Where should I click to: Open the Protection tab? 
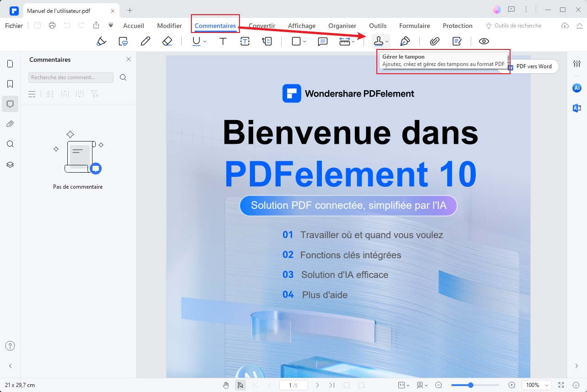(x=457, y=26)
